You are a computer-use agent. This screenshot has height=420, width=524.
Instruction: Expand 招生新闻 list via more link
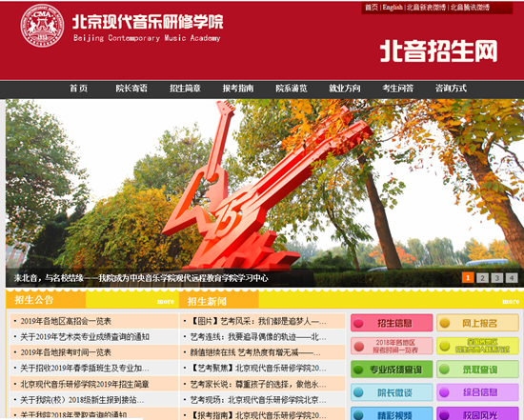point(511,301)
